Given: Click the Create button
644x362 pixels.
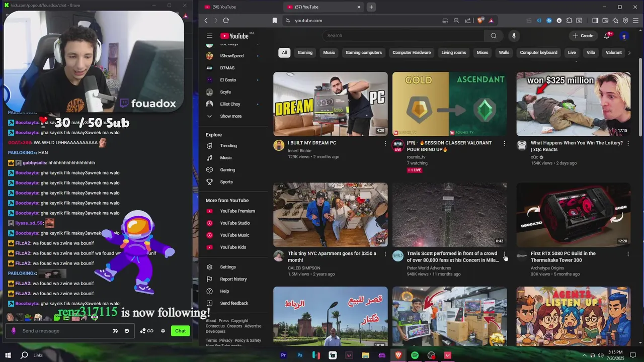Looking at the screenshot, I should pos(583,36).
